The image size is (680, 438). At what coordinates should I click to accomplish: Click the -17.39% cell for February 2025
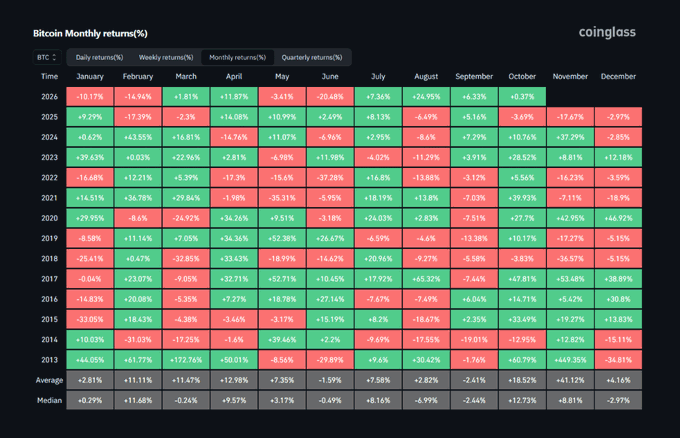click(x=138, y=117)
